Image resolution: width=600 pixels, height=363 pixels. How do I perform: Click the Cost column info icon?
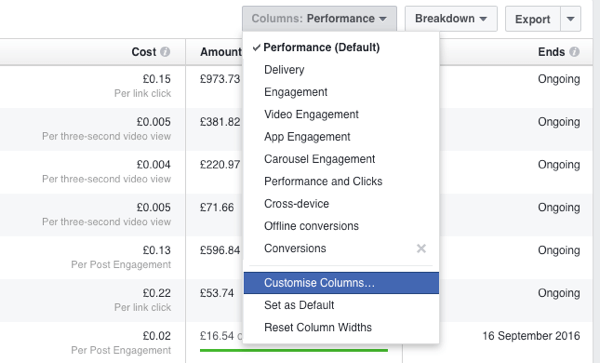[x=165, y=52]
